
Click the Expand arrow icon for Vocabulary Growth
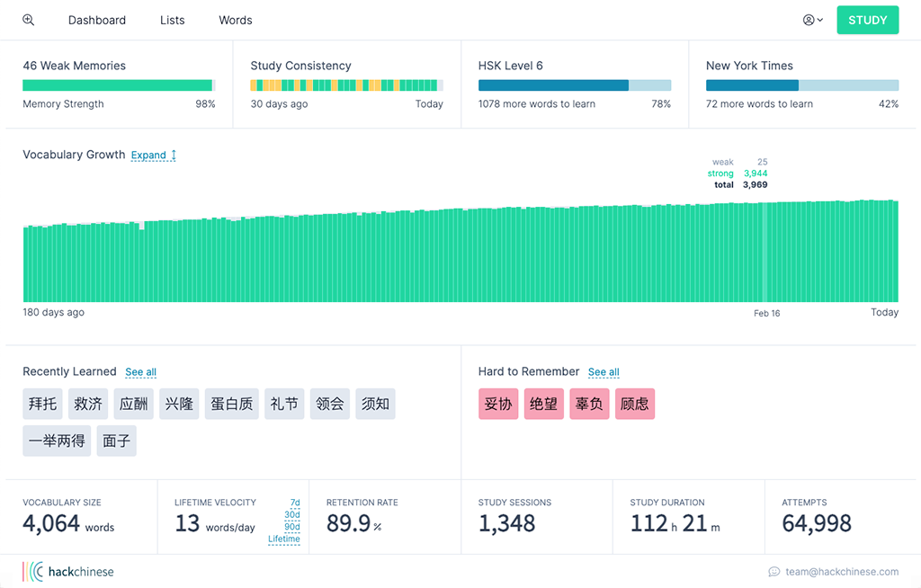tap(174, 155)
